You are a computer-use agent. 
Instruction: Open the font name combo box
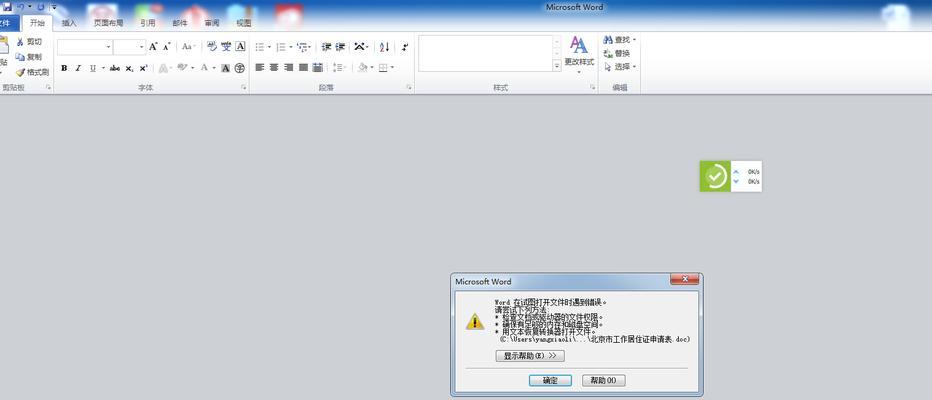(84, 46)
